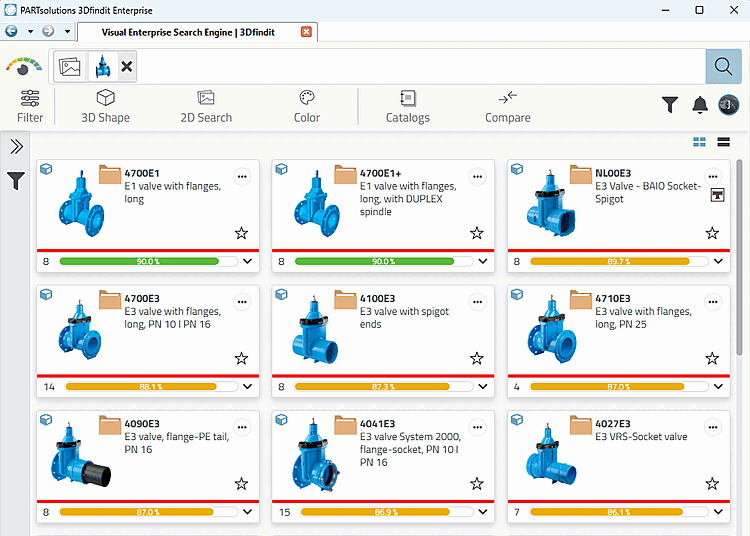Star the 4700E3 valve as favorite
This screenshot has width=750, height=536.
(242, 359)
